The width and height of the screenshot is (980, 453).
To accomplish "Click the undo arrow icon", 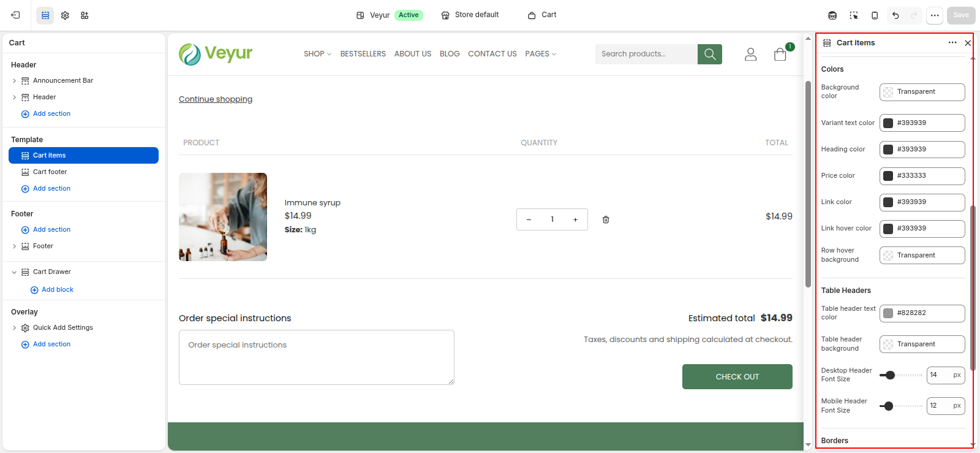I will (x=895, y=15).
